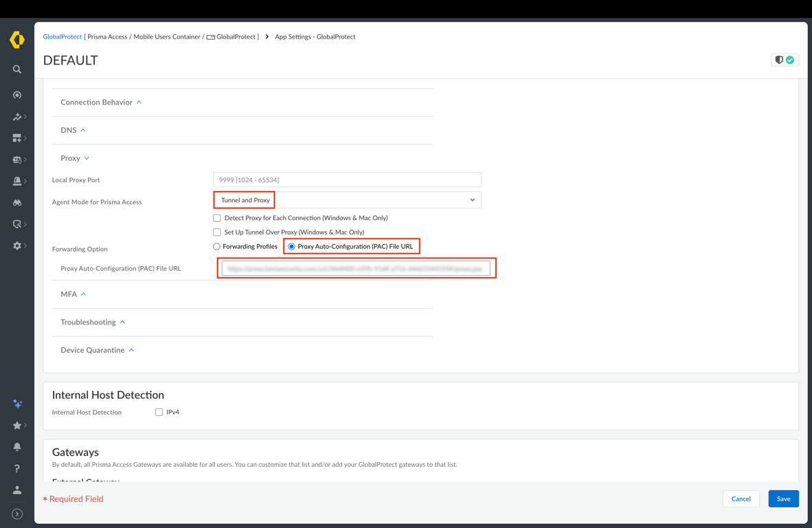Click the Agent Mode for Prisma Access label

tap(97, 202)
